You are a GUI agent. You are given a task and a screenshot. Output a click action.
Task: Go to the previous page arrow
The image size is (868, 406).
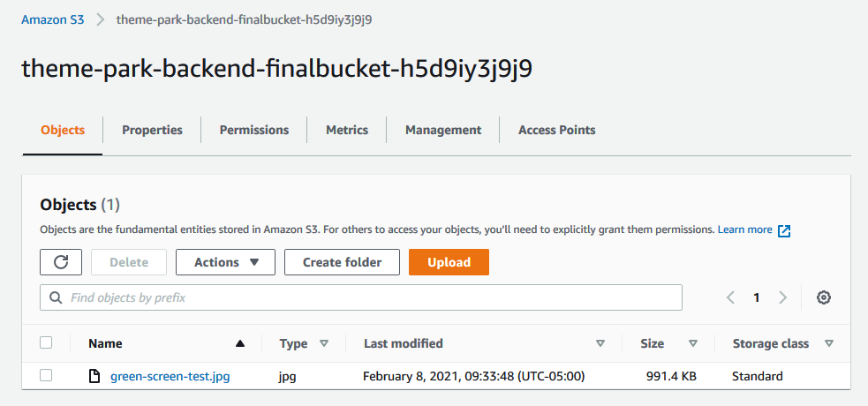click(x=730, y=297)
